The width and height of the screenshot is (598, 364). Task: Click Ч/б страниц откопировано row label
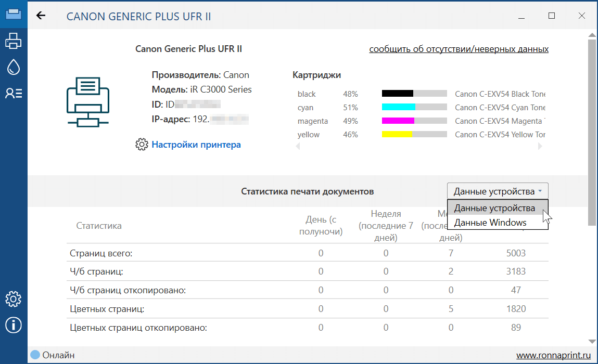[128, 290]
